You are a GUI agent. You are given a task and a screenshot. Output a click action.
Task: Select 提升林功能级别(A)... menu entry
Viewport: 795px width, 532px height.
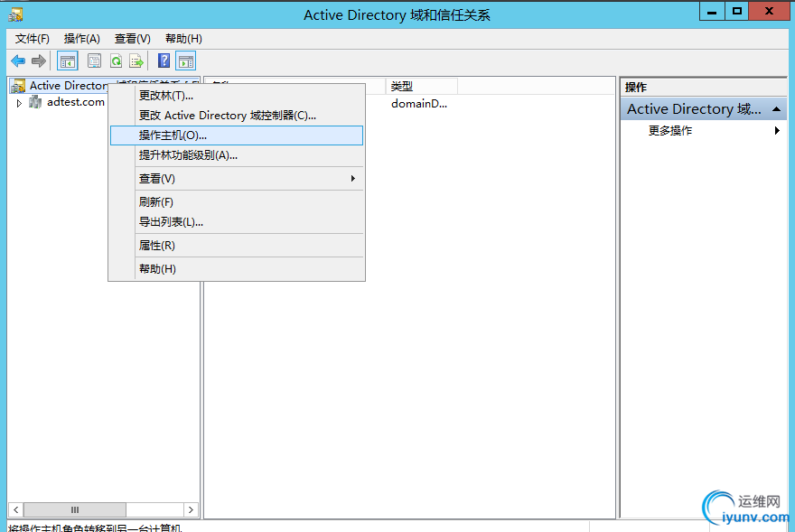click(237, 155)
